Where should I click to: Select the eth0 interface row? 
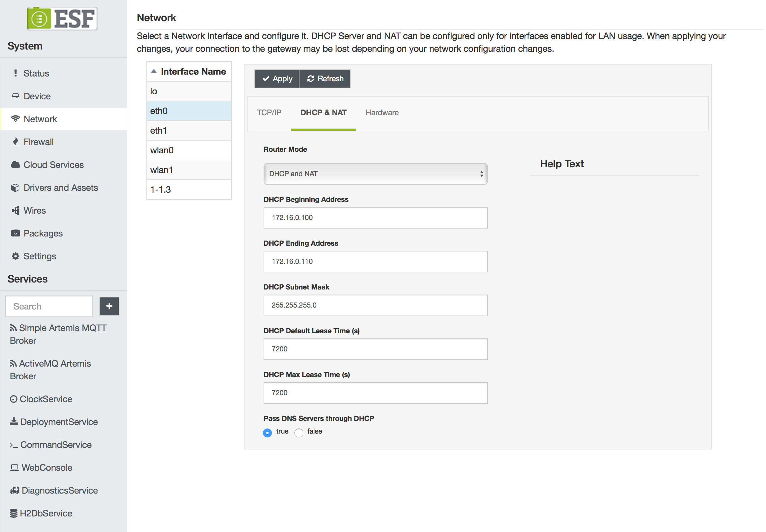click(x=189, y=111)
